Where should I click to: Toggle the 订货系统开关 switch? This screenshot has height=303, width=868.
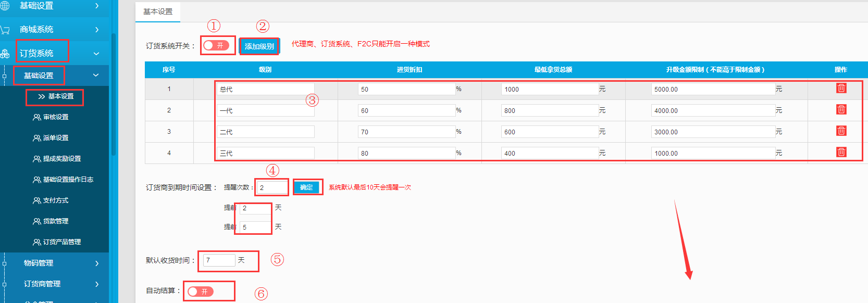pyautogui.click(x=216, y=45)
